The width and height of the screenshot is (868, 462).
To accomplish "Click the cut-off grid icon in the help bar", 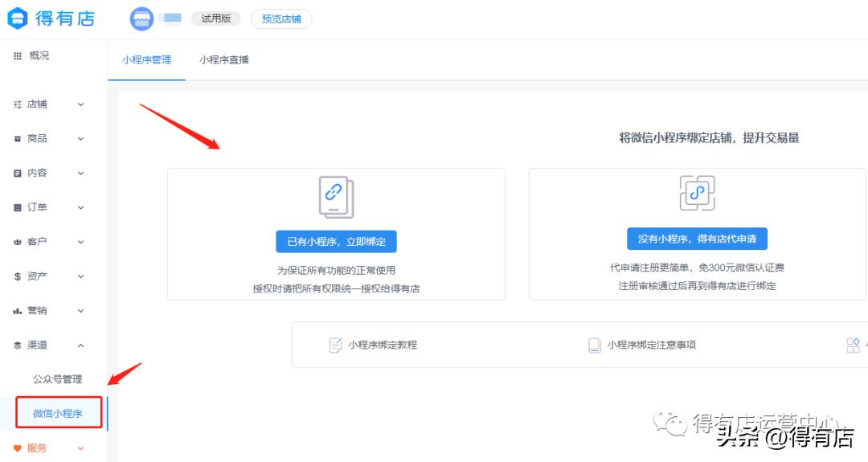I will pos(853,345).
